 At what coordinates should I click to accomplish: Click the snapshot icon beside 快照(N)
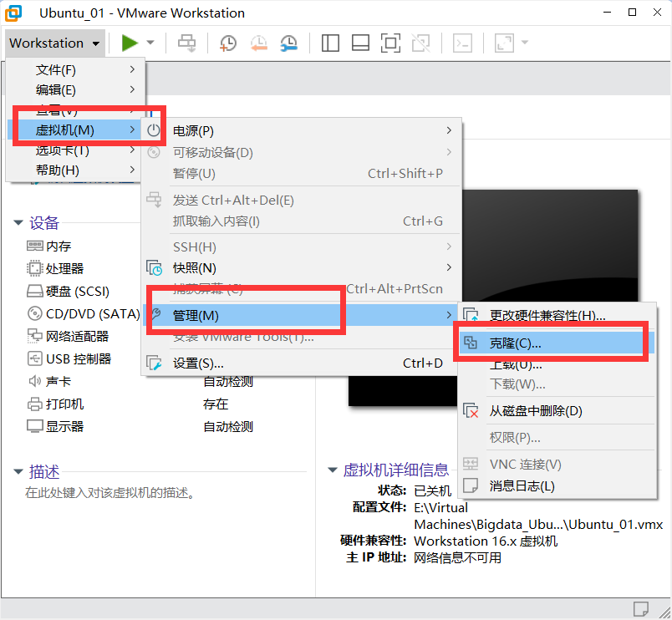click(x=154, y=267)
